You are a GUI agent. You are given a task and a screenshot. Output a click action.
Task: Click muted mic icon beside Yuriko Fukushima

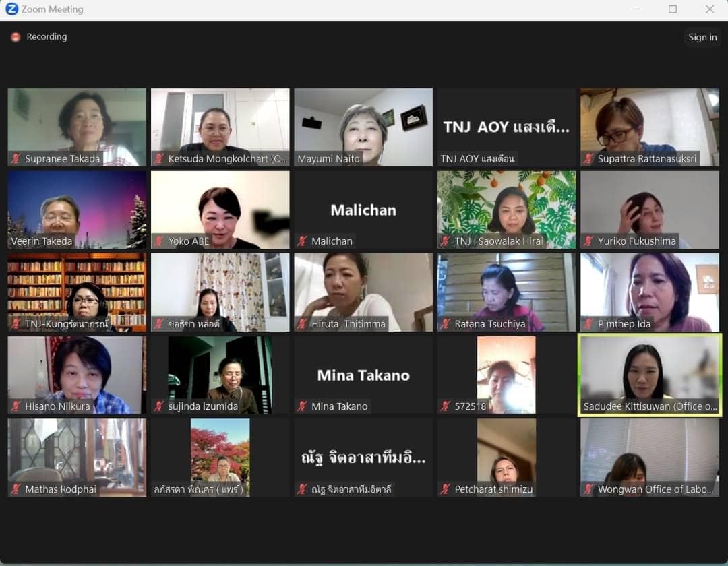pos(588,241)
